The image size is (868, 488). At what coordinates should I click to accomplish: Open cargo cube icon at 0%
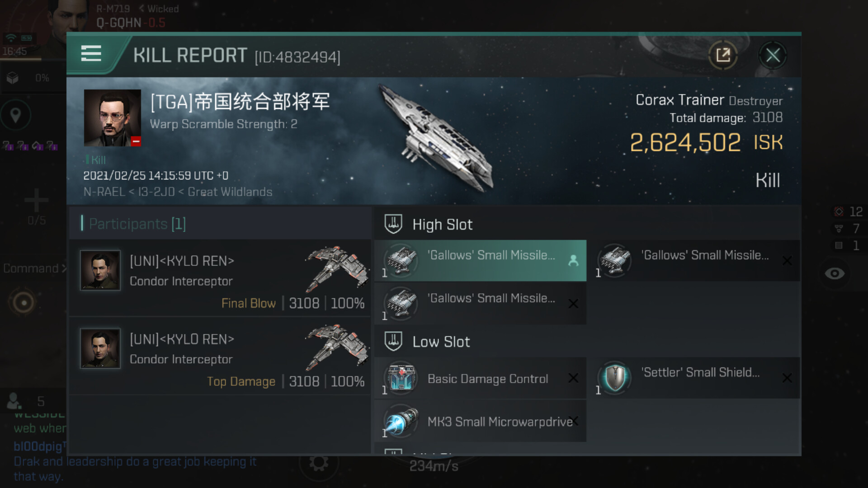13,78
